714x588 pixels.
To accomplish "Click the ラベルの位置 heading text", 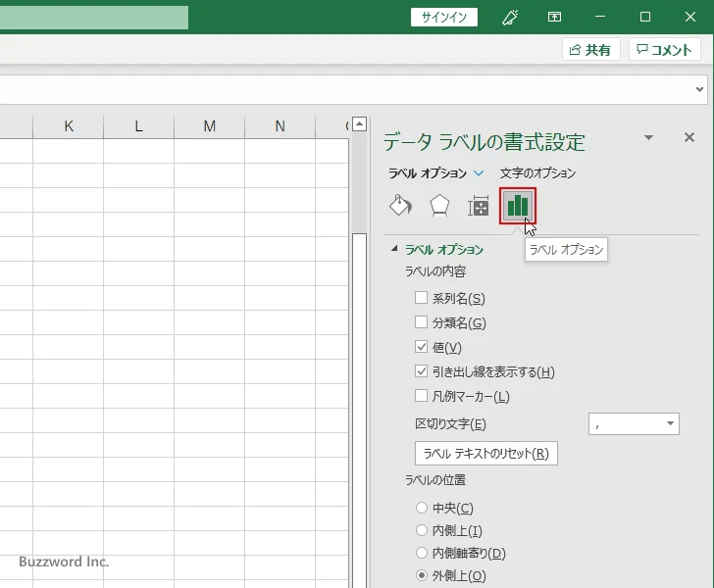I will 435,480.
